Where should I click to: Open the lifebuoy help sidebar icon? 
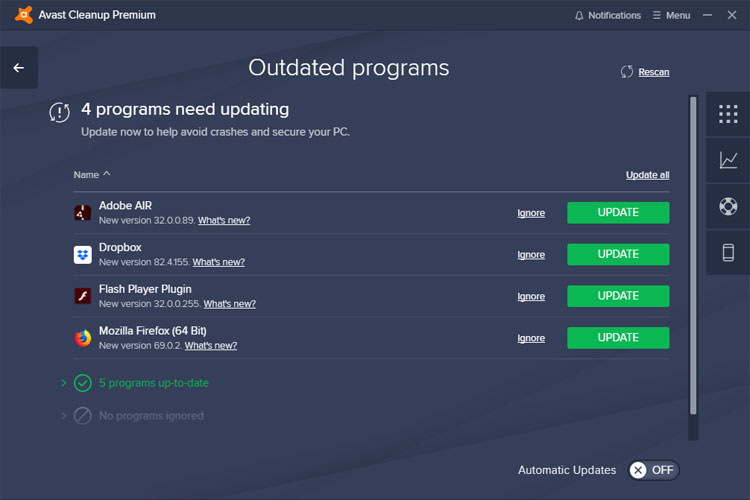tap(728, 207)
